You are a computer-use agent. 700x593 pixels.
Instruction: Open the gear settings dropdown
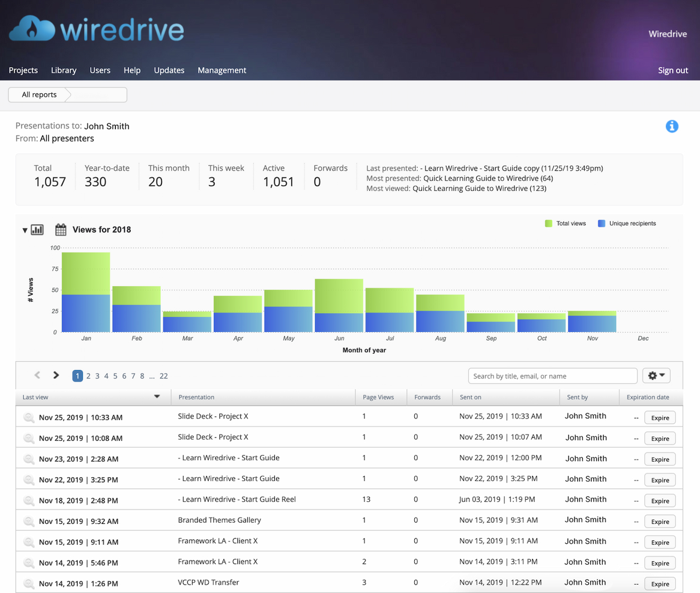(656, 376)
